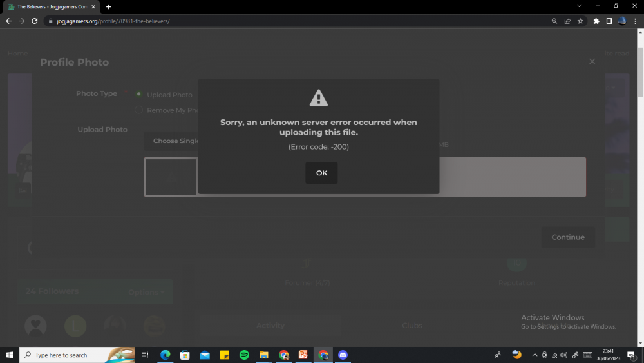Go back in browser history
Viewport: 644px width, 363px height.
point(8,21)
